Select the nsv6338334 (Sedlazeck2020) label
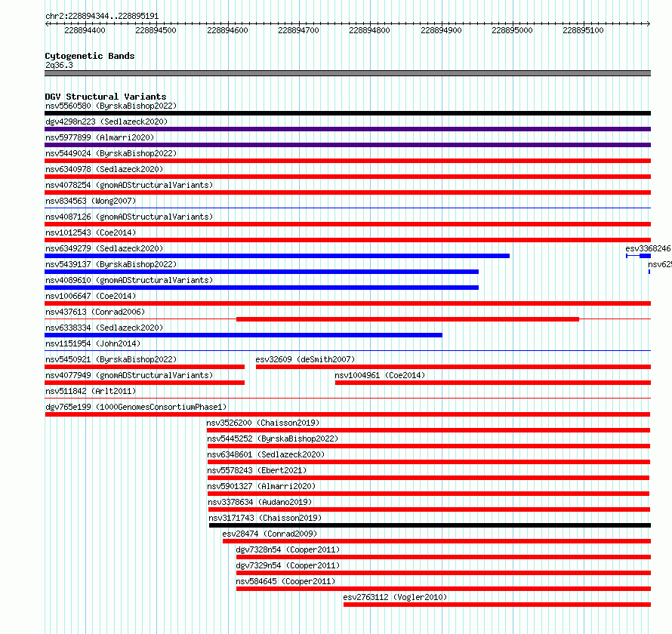The image size is (672, 634). pyautogui.click(x=104, y=328)
